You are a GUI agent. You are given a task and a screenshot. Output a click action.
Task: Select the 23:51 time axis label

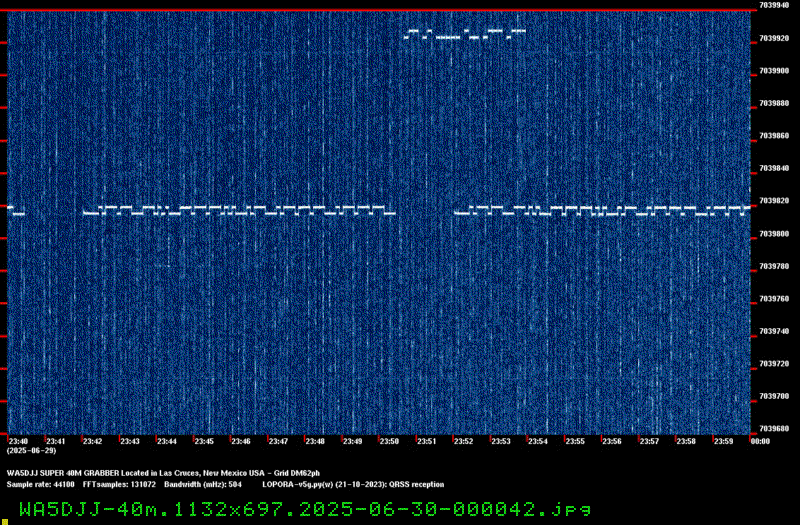point(427,441)
